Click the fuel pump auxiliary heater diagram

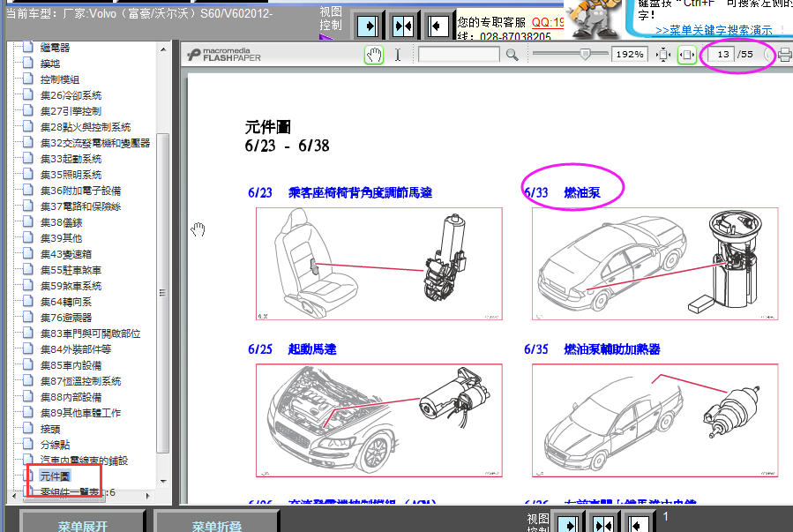pos(655,420)
